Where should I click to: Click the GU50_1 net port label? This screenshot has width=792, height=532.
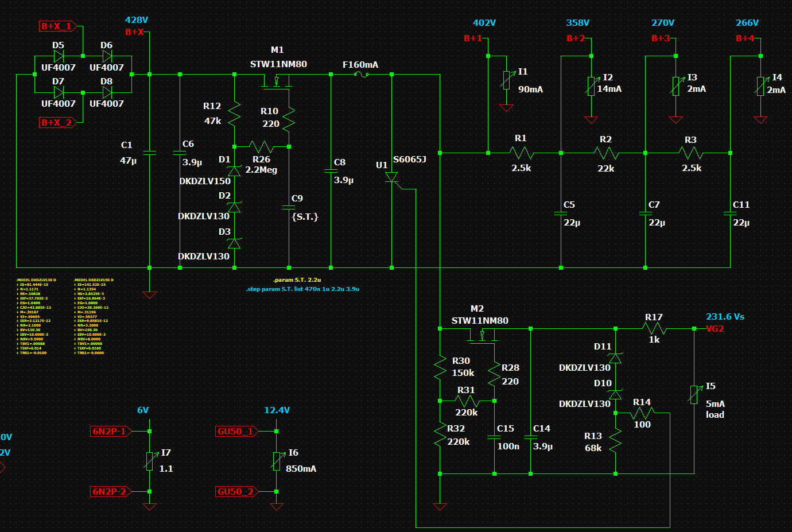coord(235,432)
